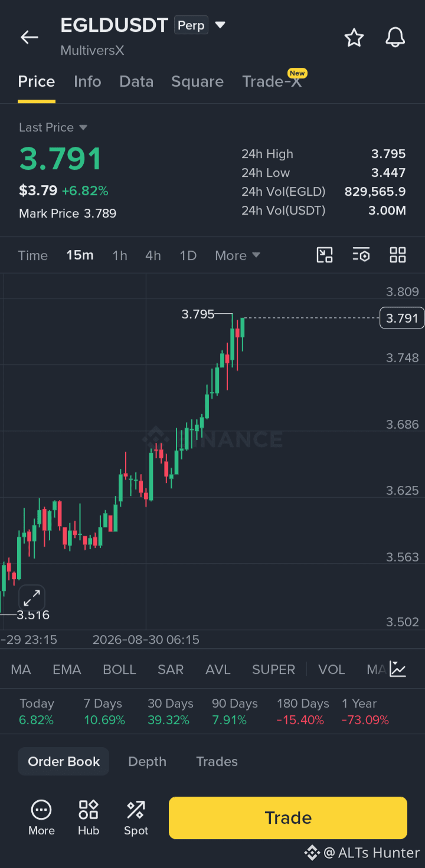425x868 pixels.
Task: Select the 4h chart interval
Action: [153, 255]
